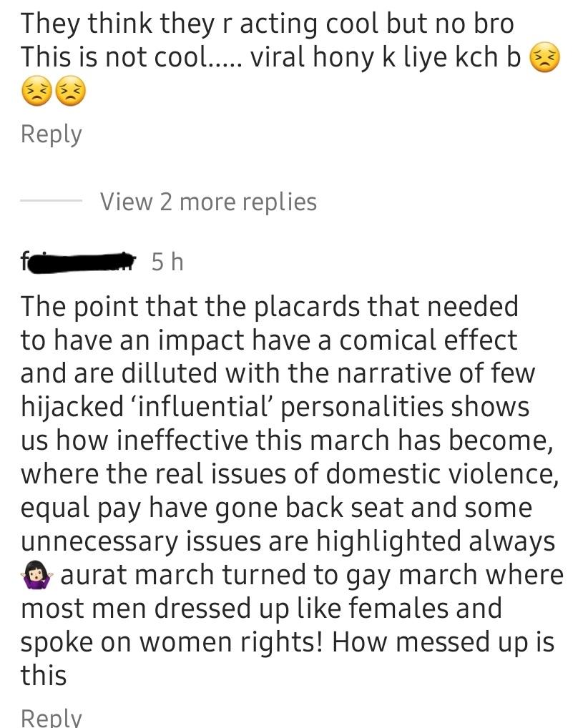Viewport: 588px width, 728px height.
Task: Tap the second emoji on the emoji-only line
Action: 70,91
